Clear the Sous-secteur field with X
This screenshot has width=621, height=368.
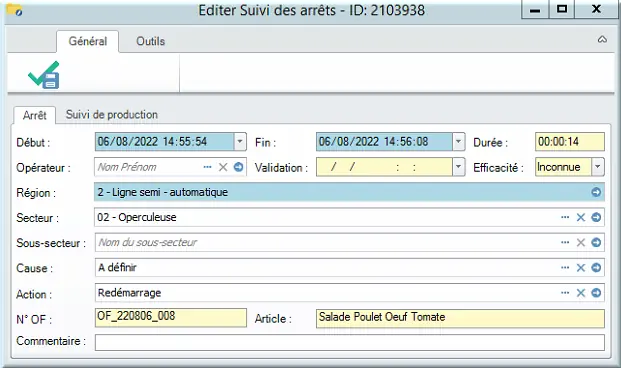pyautogui.click(x=581, y=242)
